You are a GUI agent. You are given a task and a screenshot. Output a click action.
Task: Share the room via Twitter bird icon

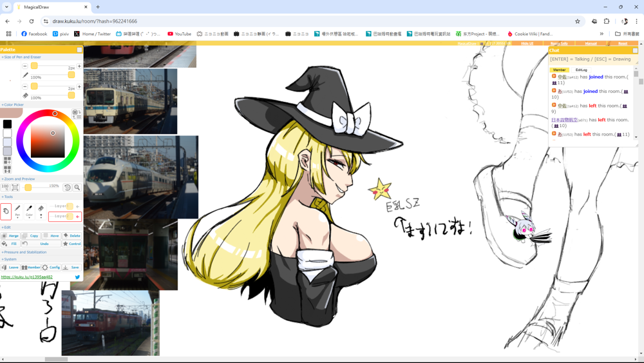point(78,277)
